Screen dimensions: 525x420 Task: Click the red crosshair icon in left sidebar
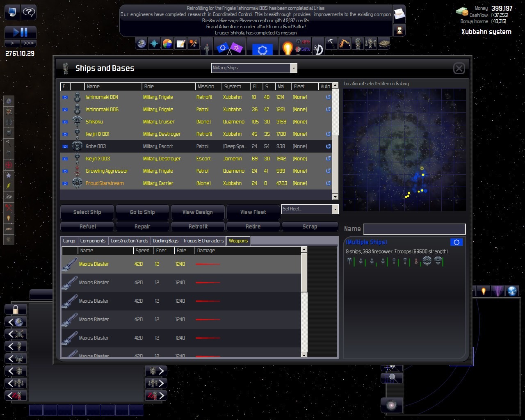[x=9, y=165]
